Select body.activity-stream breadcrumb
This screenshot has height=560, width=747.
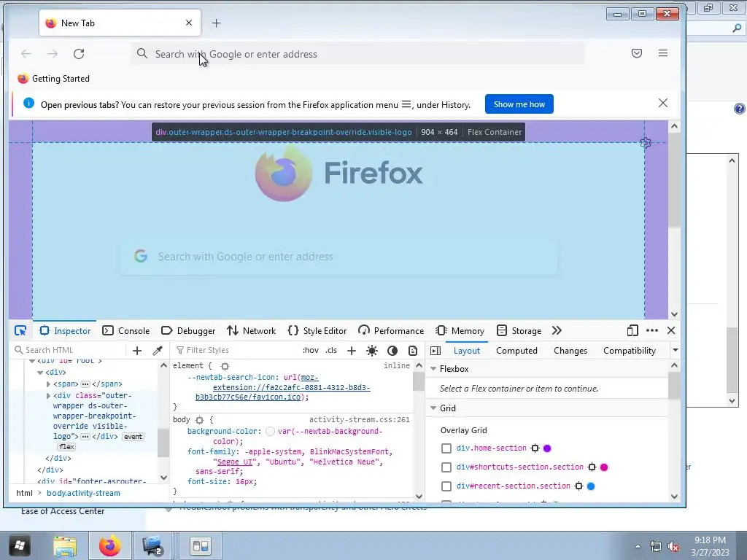(83, 493)
